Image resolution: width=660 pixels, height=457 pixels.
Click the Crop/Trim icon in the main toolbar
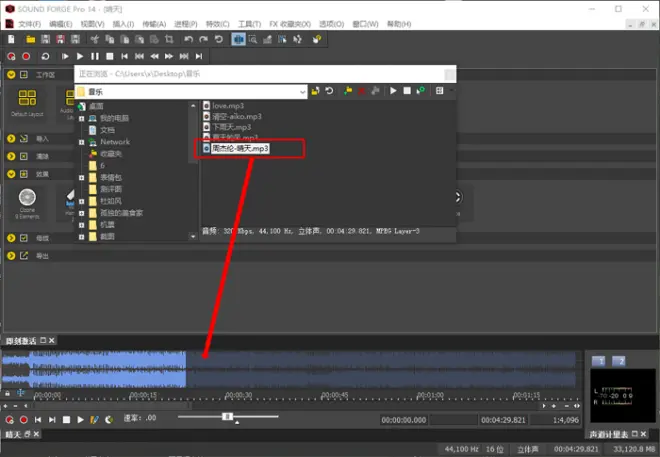click(x=169, y=39)
